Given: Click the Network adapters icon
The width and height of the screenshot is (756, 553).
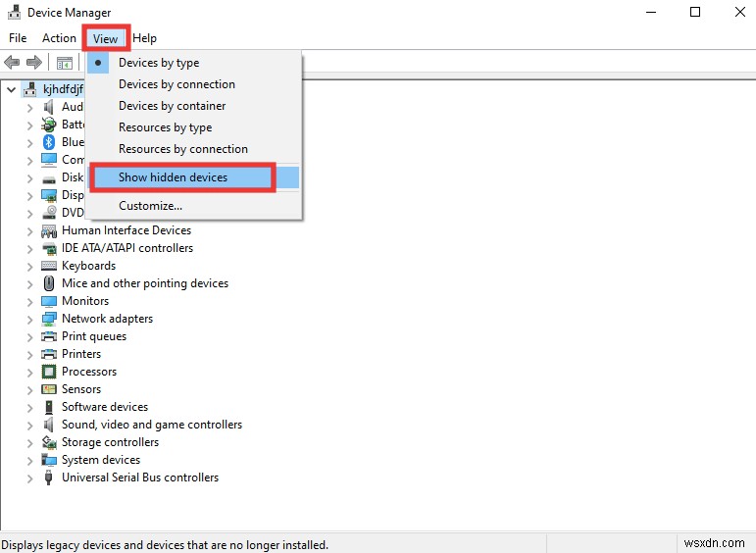Looking at the screenshot, I should click(49, 319).
